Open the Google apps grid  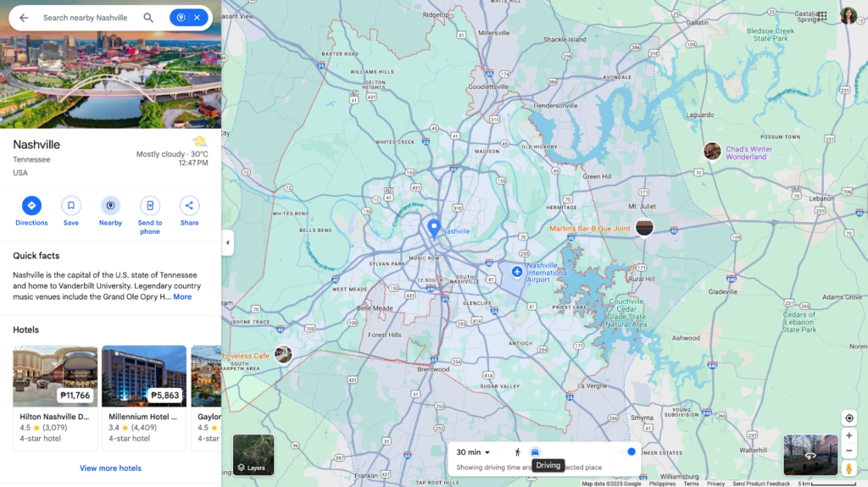(x=822, y=16)
